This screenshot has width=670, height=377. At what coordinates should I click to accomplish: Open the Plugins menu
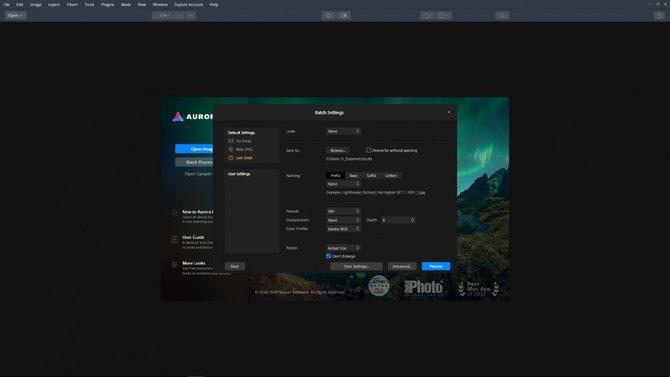[108, 4]
